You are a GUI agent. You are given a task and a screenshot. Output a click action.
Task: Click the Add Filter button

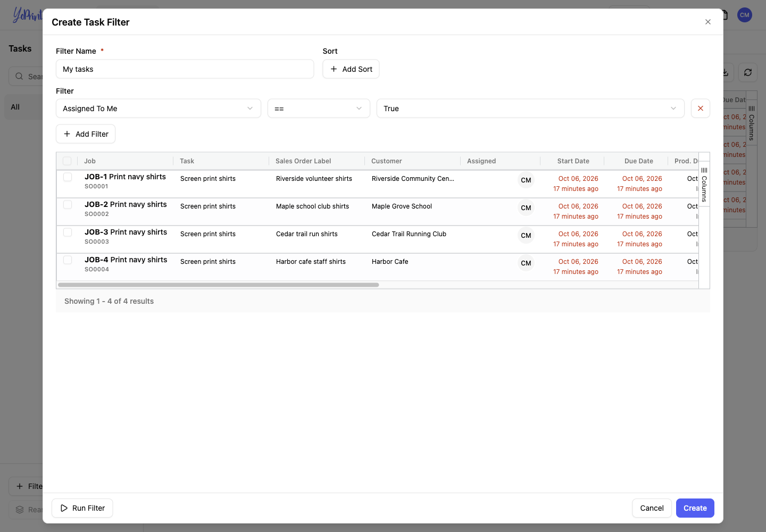click(x=86, y=134)
